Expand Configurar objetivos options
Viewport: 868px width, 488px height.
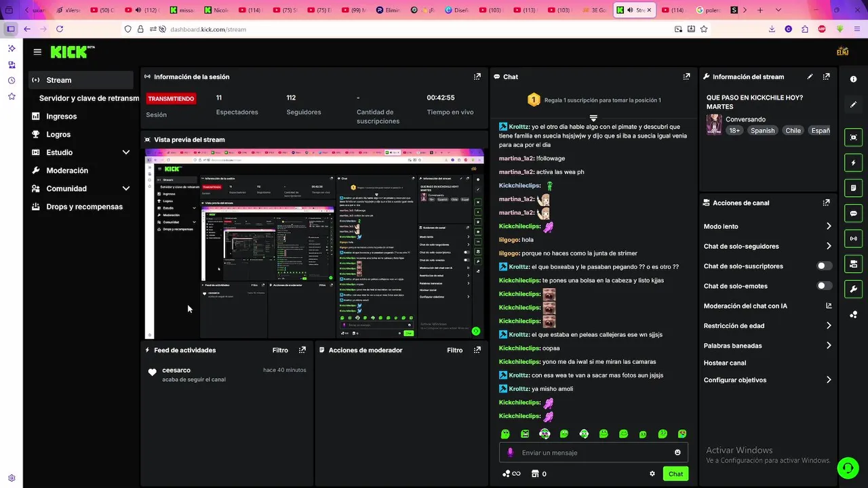pos(829,380)
